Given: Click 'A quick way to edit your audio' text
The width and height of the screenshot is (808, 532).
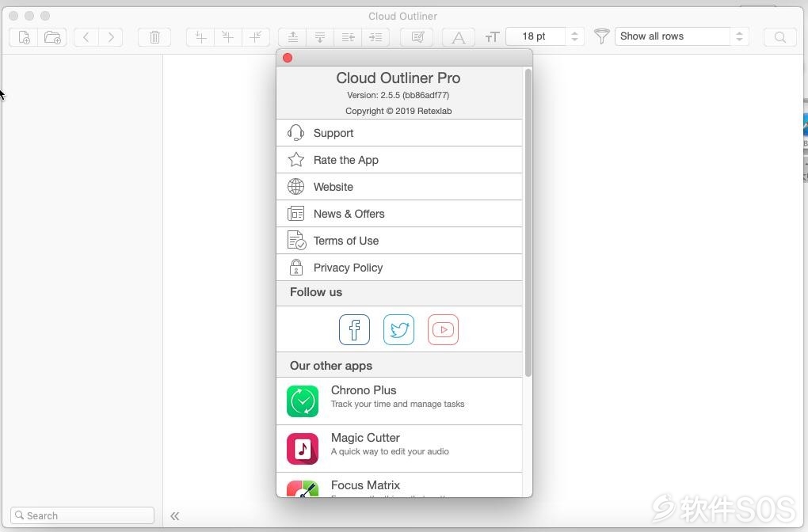Looking at the screenshot, I should 390,452.
